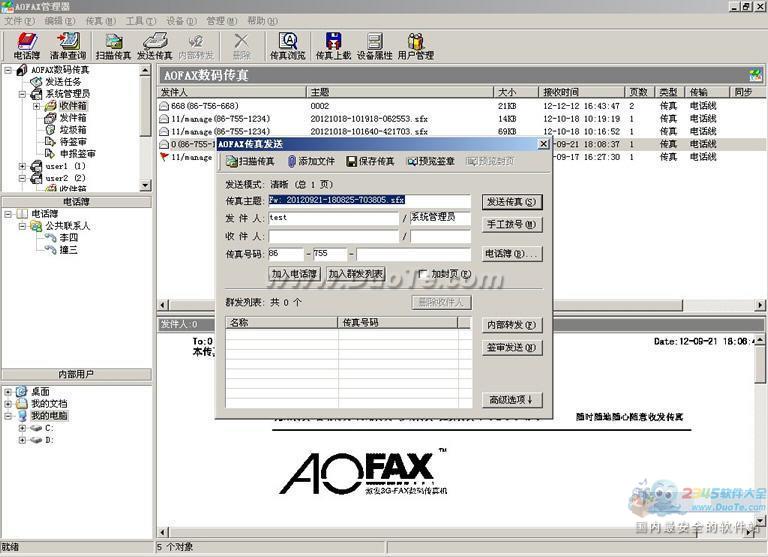Open the 编辑 menu
This screenshot has height=557, width=768.
coord(60,21)
